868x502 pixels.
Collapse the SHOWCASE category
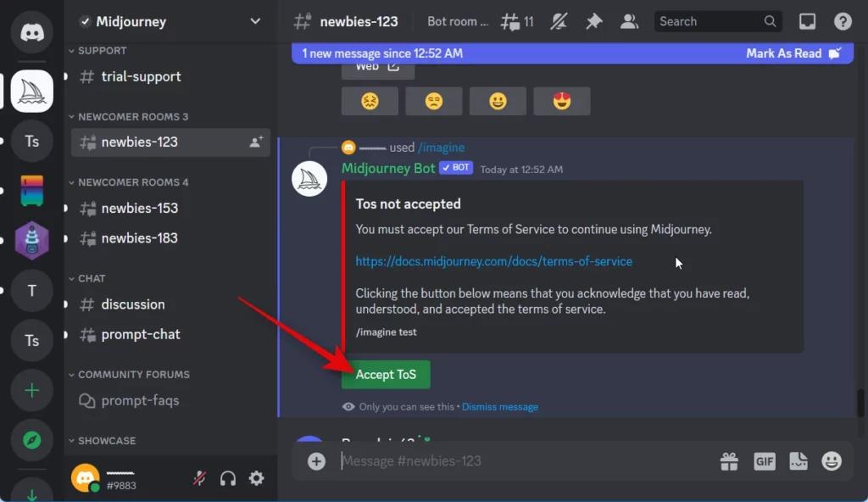click(102, 440)
